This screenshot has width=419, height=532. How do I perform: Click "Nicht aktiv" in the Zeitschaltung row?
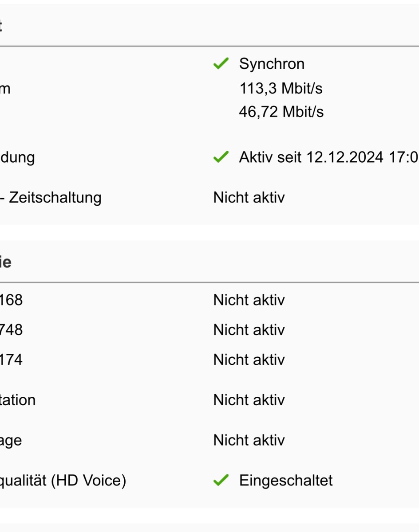(249, 197)
